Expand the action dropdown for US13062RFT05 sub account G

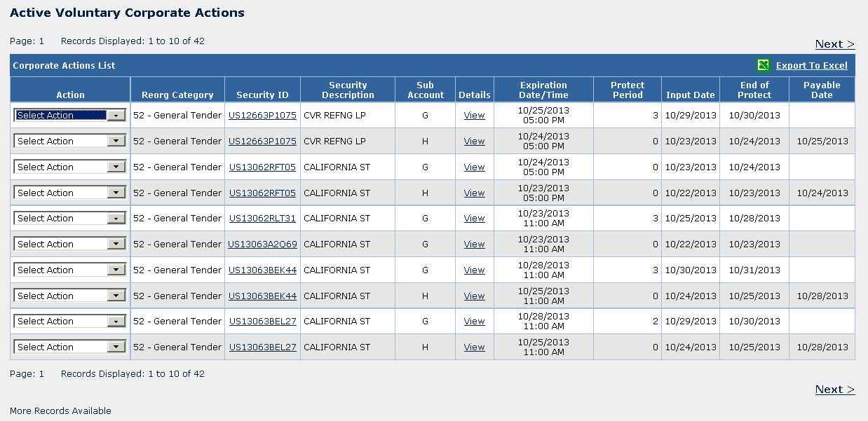69,166
